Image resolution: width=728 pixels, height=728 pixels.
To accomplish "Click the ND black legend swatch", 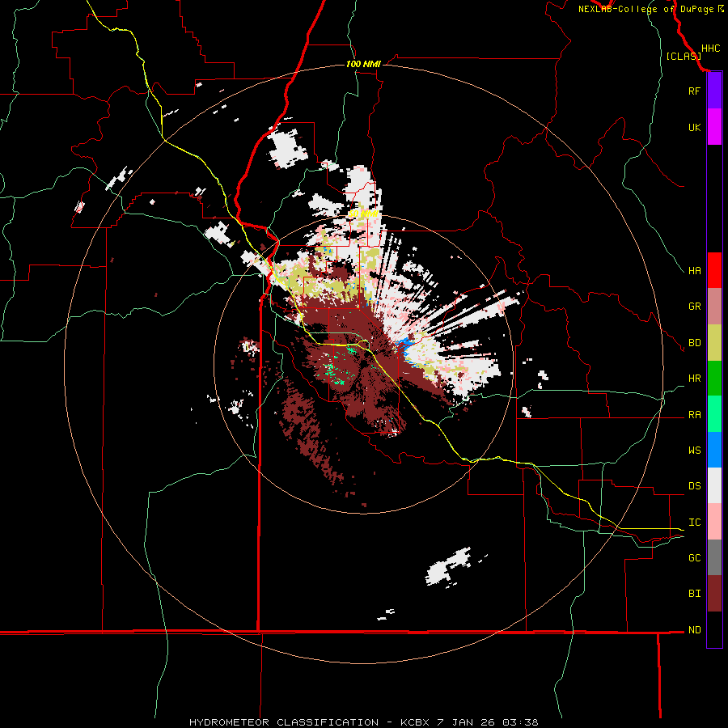I will [714, 629].
